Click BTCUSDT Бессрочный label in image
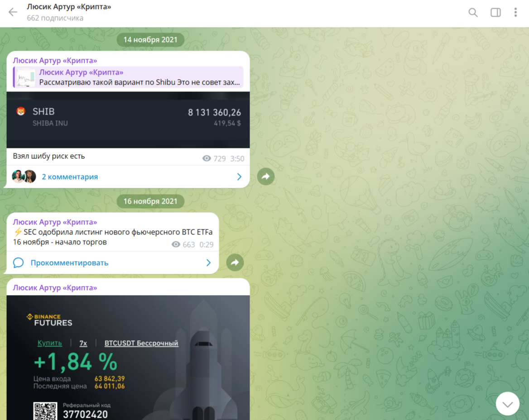 (x=141, y=343)
